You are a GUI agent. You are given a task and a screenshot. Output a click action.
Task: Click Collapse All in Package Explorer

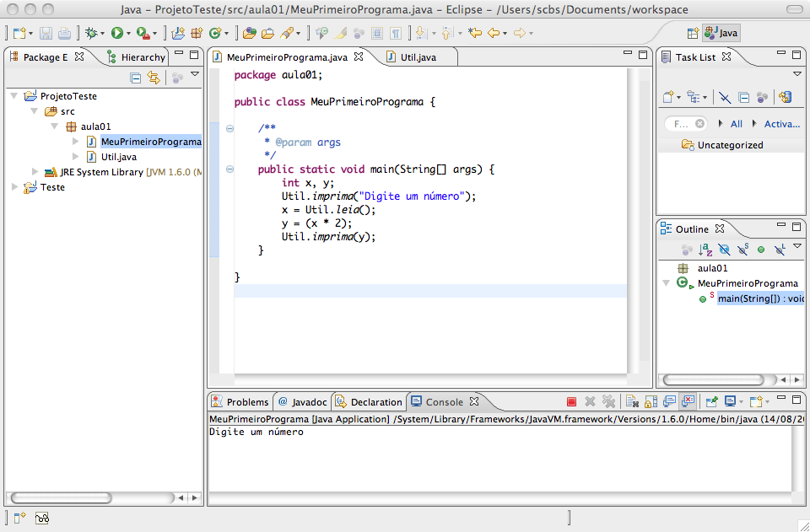(136, 78)
